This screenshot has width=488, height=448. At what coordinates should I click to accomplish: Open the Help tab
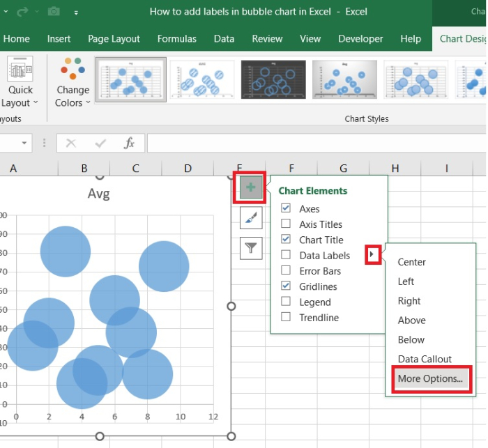(411, 38)
